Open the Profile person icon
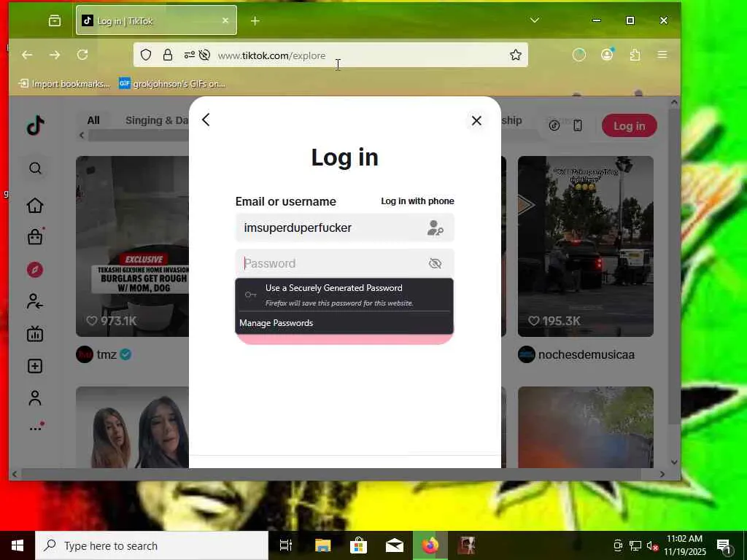Screen dimensions: 747x560 [x=35, y=398]
